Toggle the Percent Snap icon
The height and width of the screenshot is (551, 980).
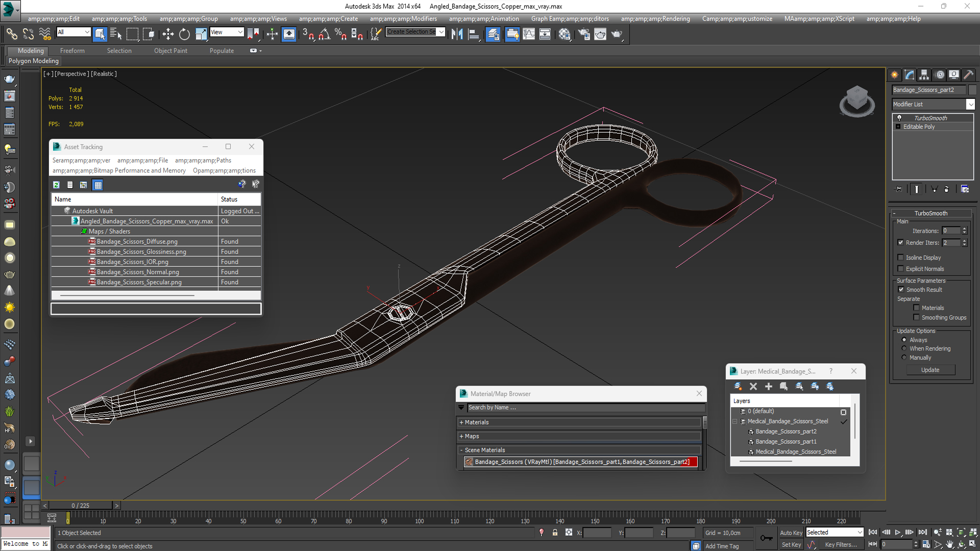(x=340, y=34)
